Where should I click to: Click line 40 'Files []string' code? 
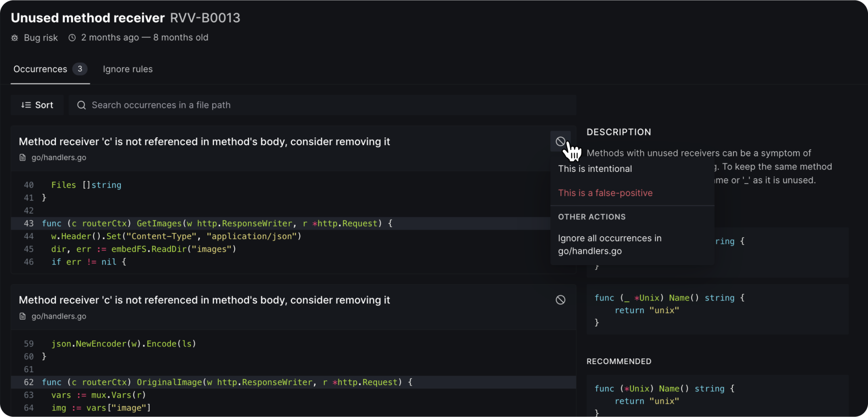[86, 185]
